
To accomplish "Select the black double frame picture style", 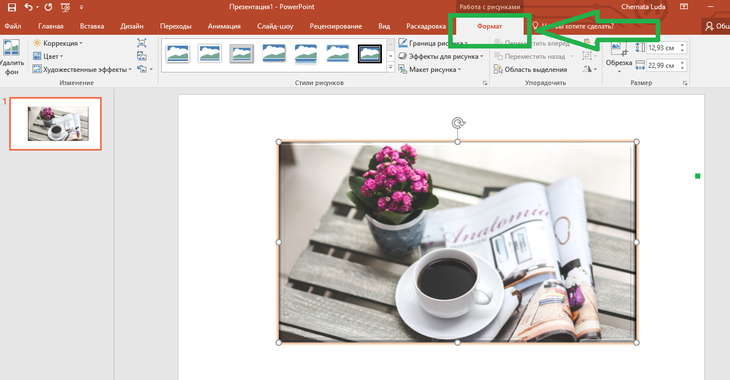I will click(370, 54).
